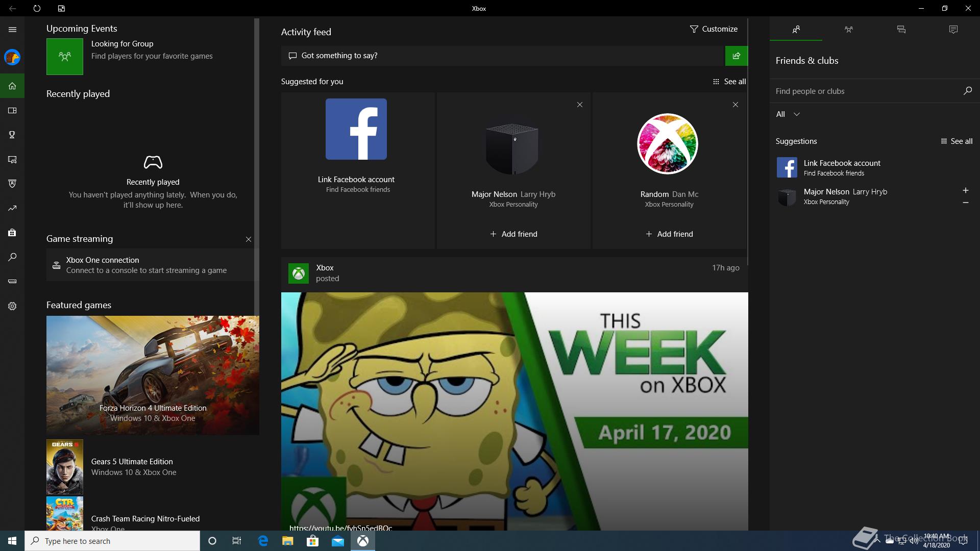Open My games icon in sidebar

coord(12,110)
